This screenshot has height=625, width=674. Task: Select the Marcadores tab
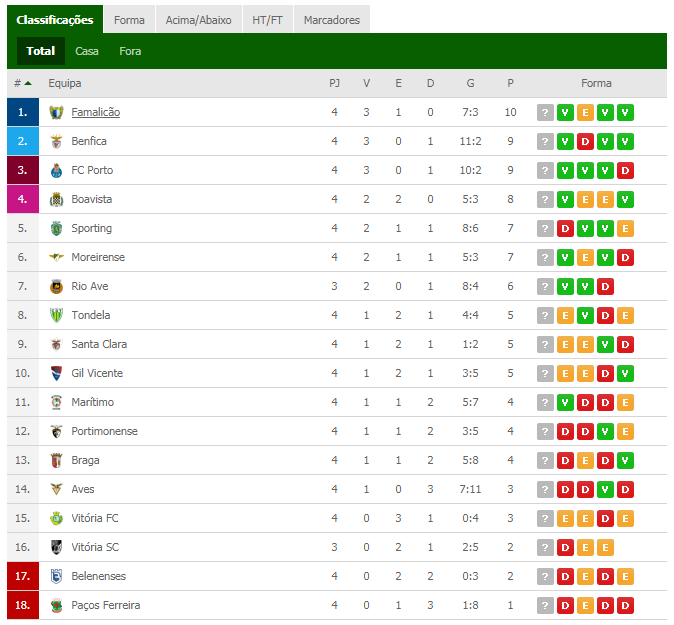pyautogui.click(x=332, y=20)
